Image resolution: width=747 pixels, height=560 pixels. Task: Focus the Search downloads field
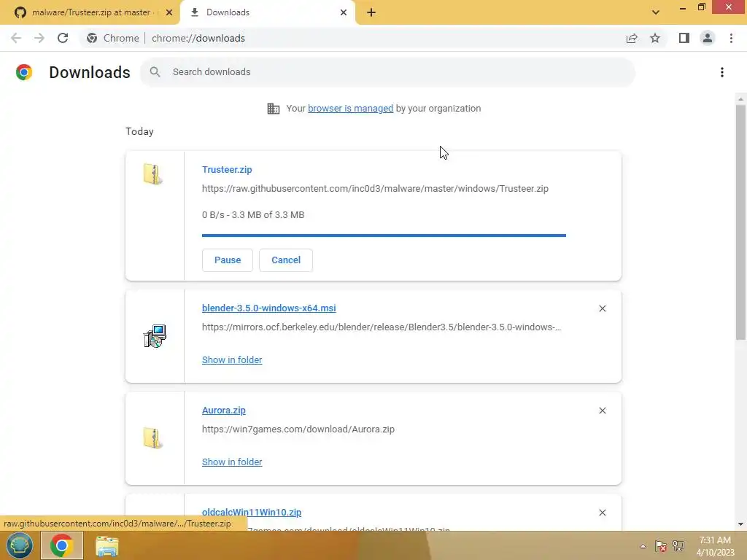tap(387, 72)
